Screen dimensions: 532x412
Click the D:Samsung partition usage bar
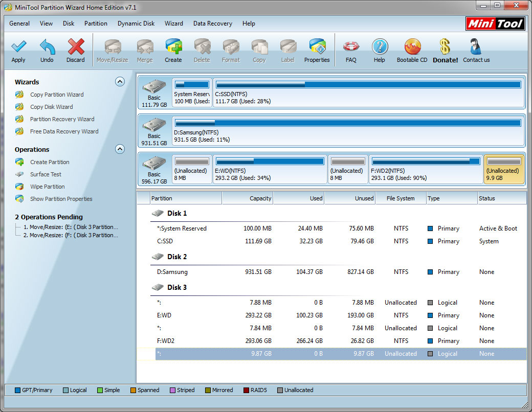[348, 123]
